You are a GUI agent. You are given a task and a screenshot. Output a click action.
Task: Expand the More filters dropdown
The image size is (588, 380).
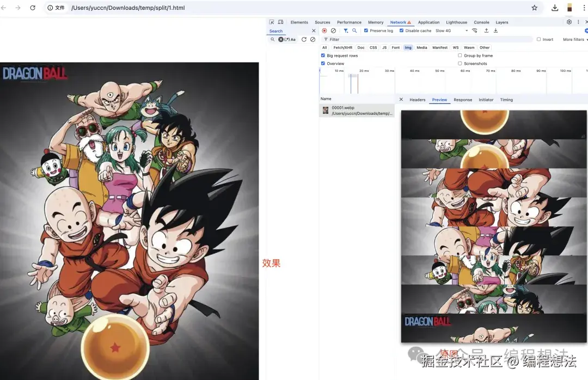pos(574,39)
